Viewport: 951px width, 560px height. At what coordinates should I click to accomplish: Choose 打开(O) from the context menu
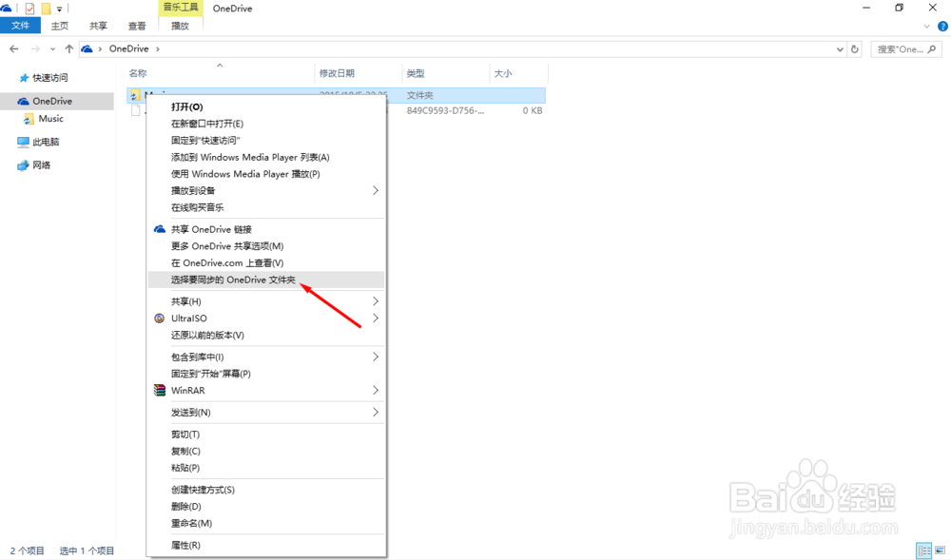coord(265,106)
